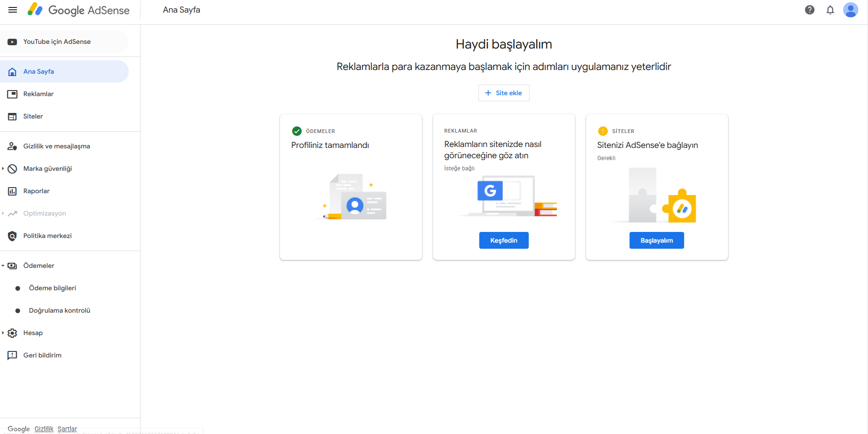The width and height of the screenshot is (868, 434).
Task: Go to Ana Sayfa in sidebar
Action: click(x=64, y=71)
